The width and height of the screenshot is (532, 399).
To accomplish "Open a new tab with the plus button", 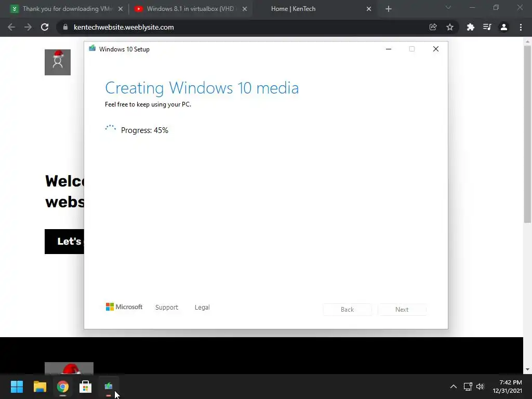I will [x=389, y=9].
